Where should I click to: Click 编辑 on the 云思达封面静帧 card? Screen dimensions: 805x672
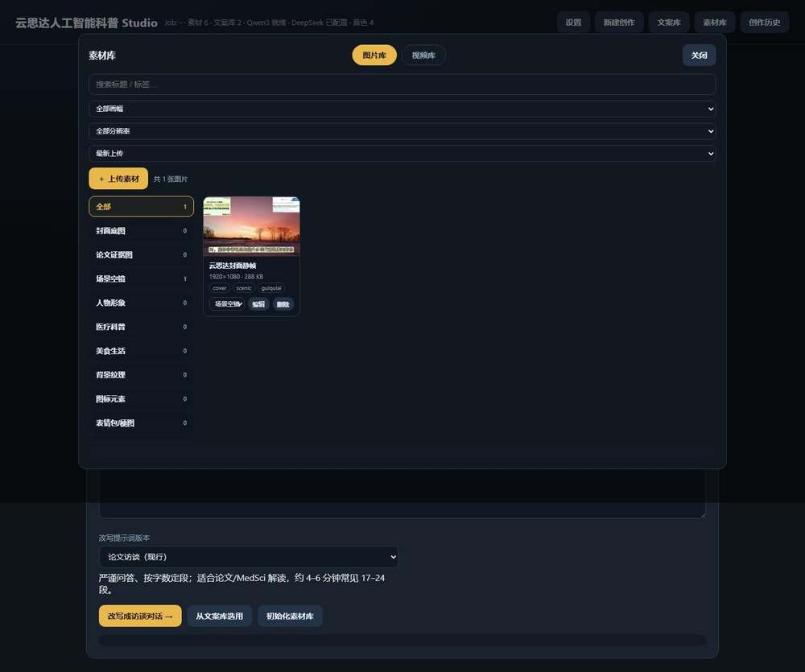pos(258,304)
